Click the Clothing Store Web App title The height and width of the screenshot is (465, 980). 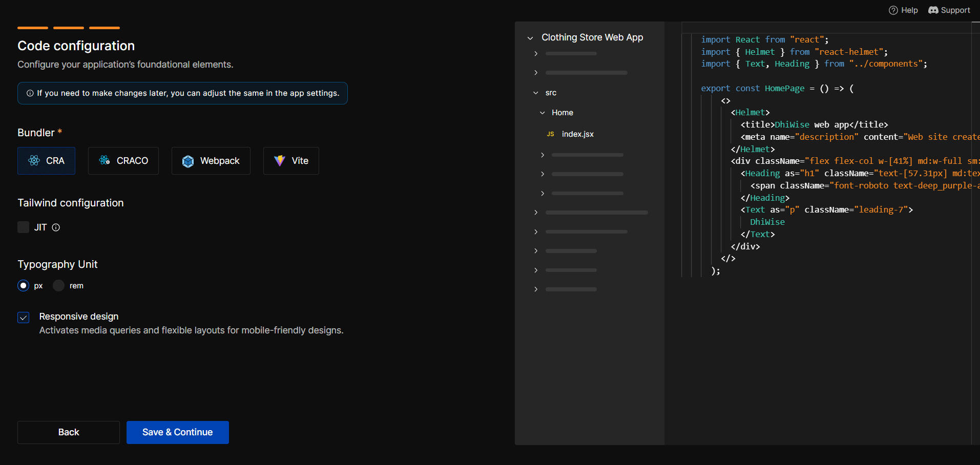point(592,37)
